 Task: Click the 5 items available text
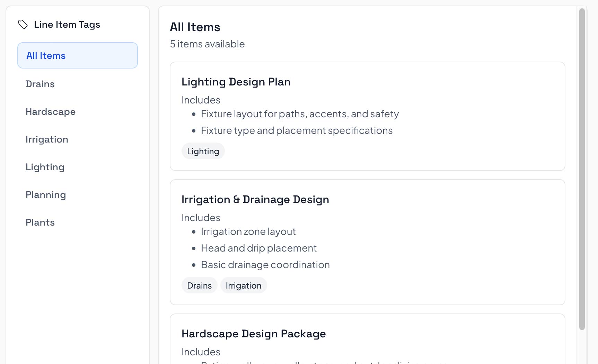coord(207,44)
